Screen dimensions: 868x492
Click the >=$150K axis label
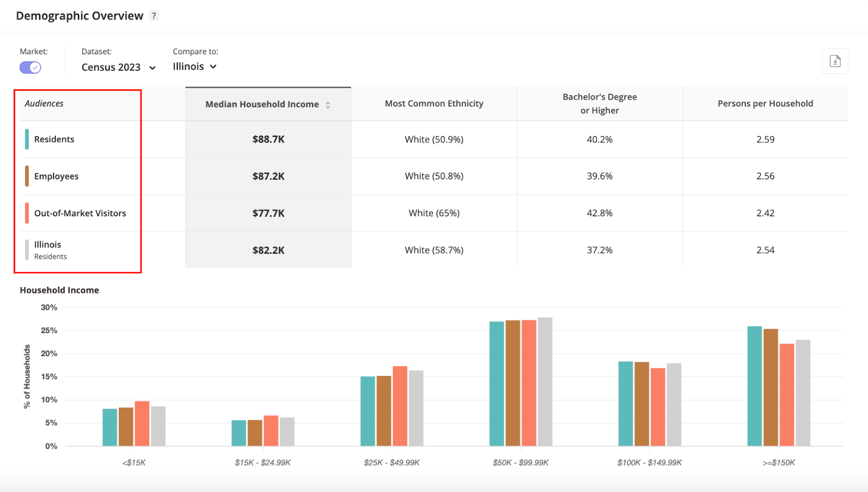[778, 463]
